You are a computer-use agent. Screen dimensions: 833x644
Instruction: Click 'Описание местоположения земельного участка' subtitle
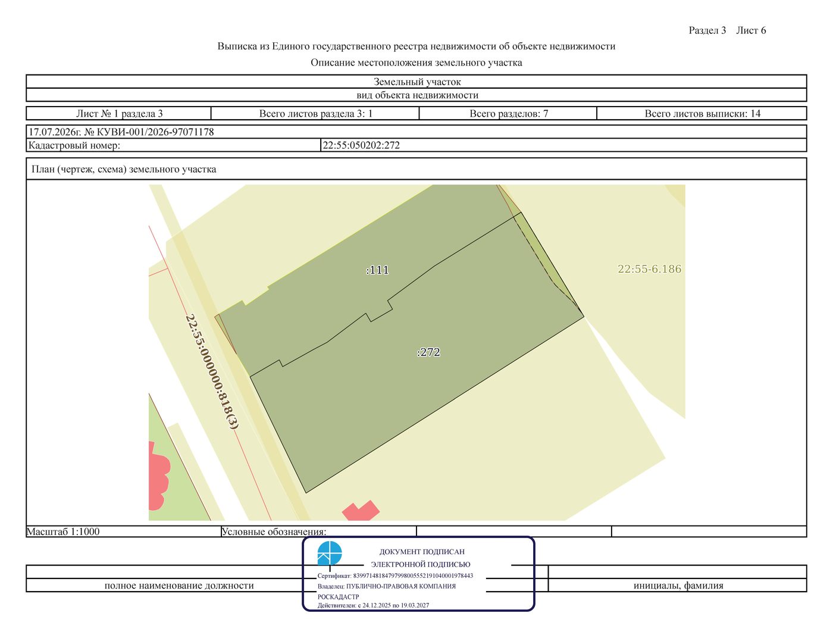[416, 62]
